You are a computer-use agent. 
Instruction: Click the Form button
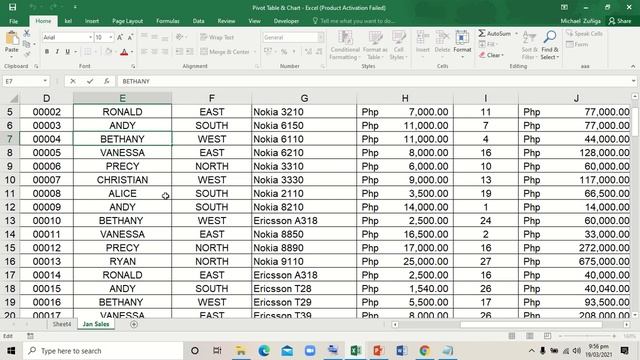pos(577,44)
